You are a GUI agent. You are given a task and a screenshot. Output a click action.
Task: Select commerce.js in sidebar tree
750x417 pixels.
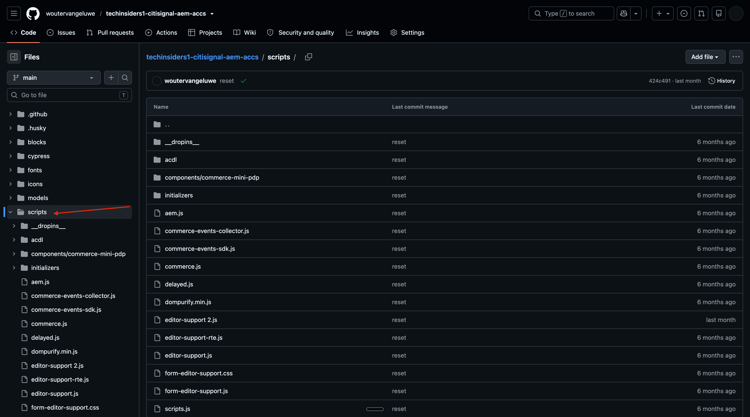click(49, 324)
